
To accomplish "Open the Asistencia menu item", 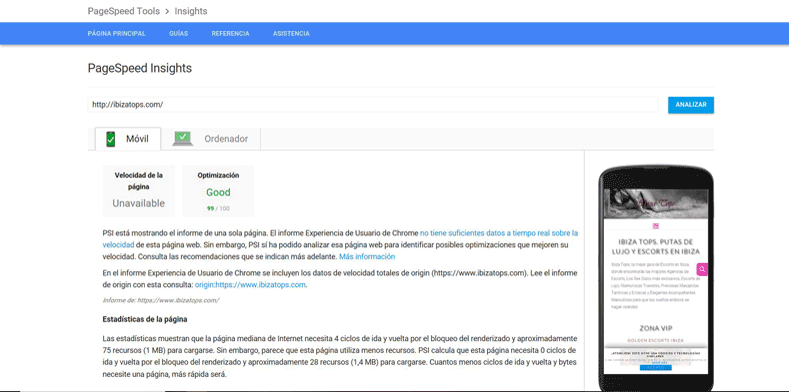I will 291,34.
